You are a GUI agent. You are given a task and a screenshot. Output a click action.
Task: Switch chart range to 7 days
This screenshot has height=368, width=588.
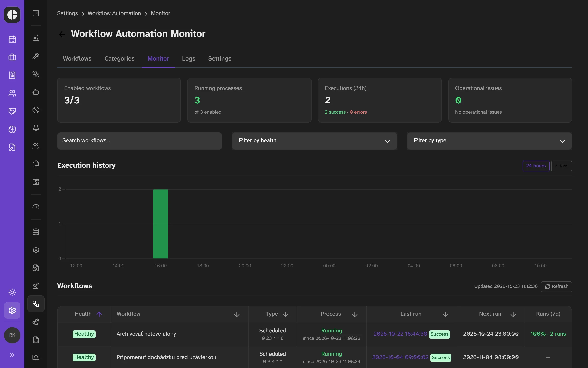(x=561, y=166)
